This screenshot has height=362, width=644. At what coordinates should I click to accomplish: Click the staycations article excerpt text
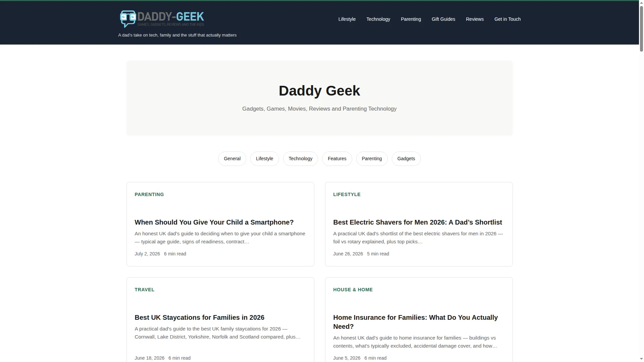[217, 333]
